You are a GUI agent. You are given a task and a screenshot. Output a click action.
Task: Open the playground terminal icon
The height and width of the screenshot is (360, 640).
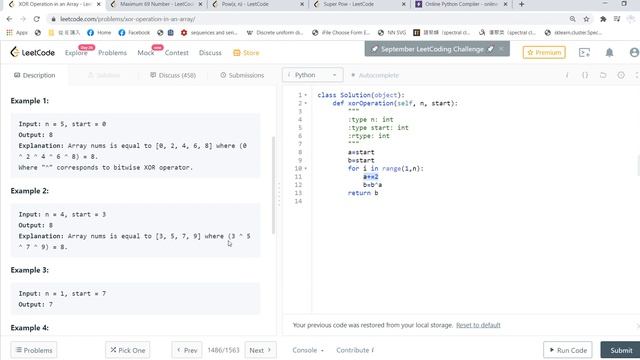point(584,52)
